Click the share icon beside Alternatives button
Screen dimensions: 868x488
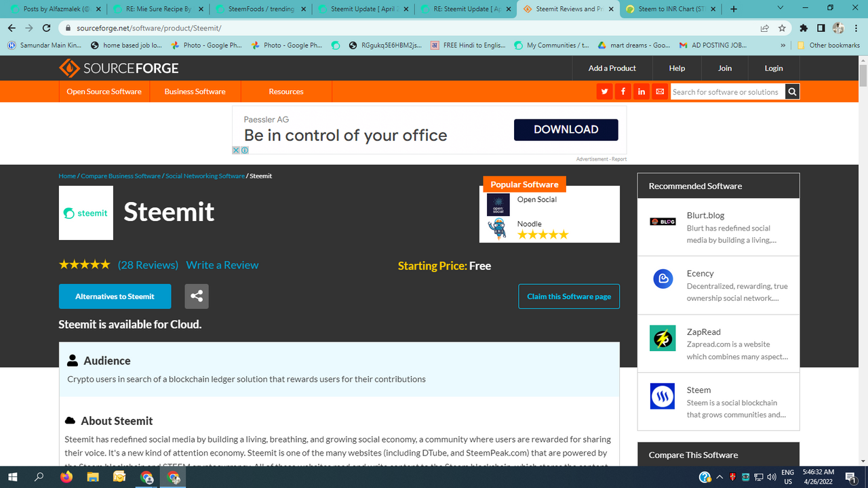[x=197, y=296]
